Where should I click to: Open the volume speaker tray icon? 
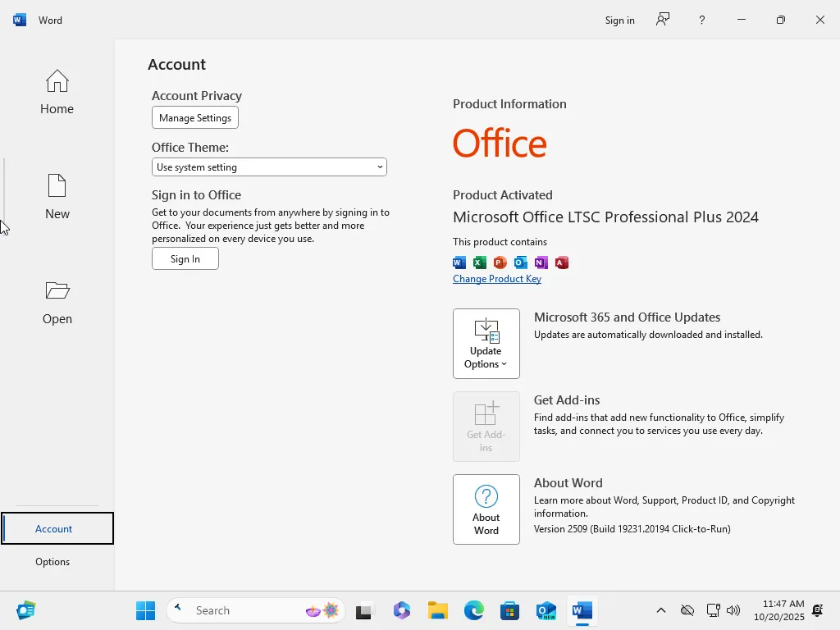733,610
